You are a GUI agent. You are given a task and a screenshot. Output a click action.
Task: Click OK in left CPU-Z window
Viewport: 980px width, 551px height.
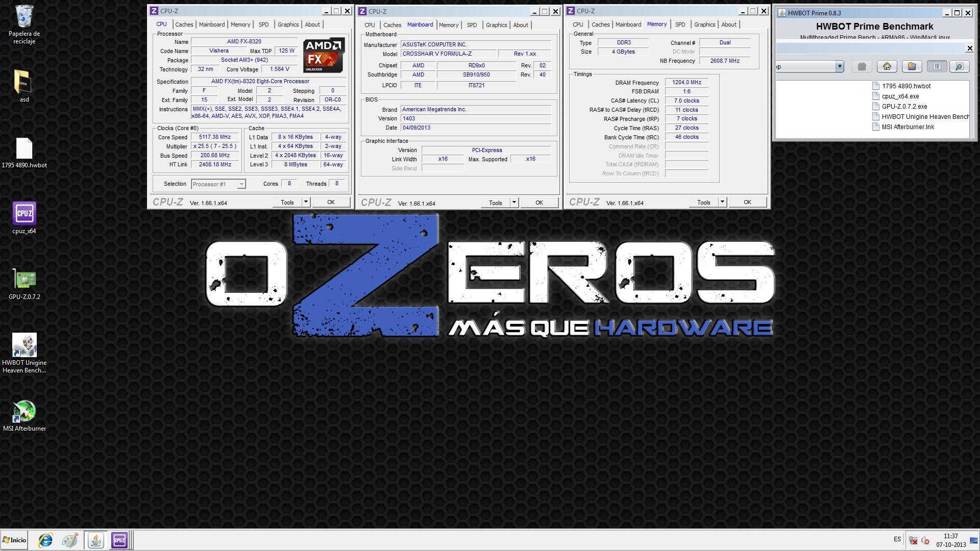coord(331,203)
